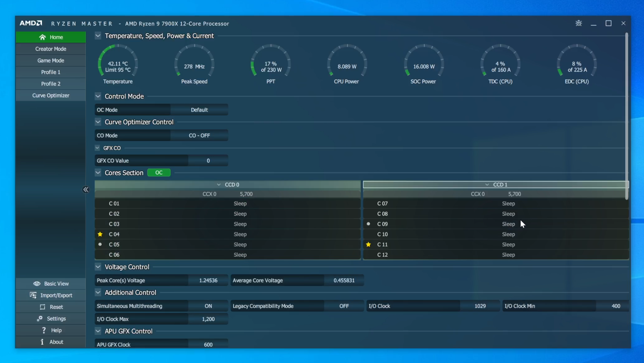Click the Temperature gauge dial
Viewport: 644px width, 363px height.
point(118,61)
